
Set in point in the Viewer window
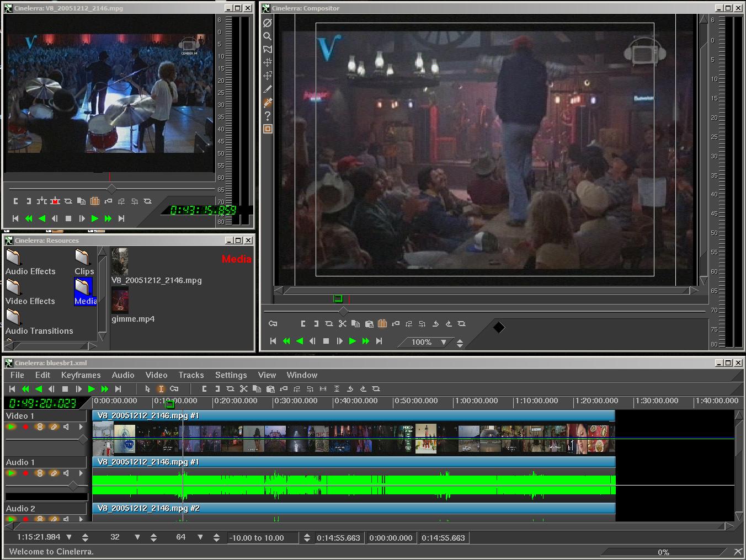(x=16, y=201)
